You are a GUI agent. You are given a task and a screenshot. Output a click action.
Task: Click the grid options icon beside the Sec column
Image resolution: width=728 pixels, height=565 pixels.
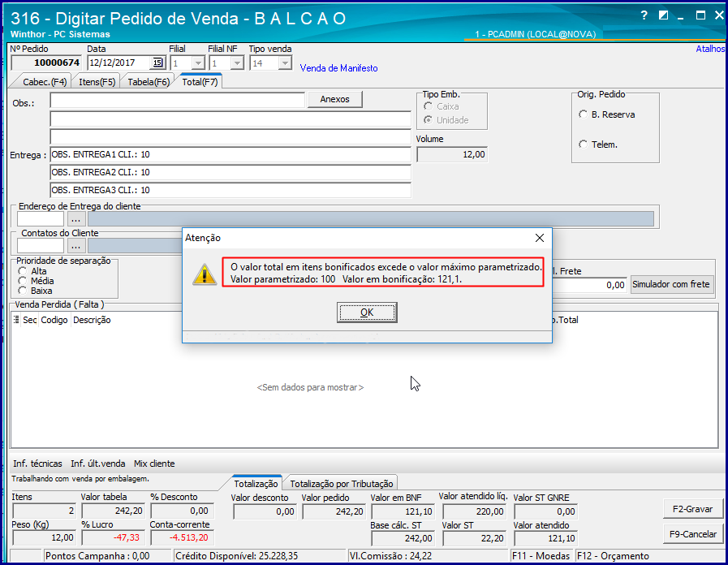coord(16,319)
